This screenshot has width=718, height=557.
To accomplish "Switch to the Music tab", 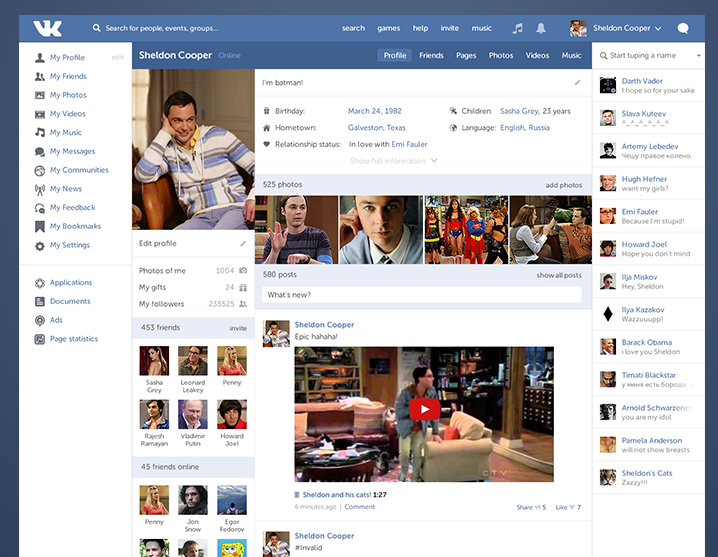I will [571, 55].
